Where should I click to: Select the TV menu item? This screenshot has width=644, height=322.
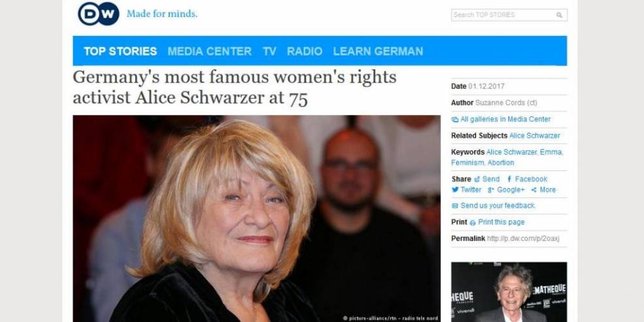click(x=270, y=52)
